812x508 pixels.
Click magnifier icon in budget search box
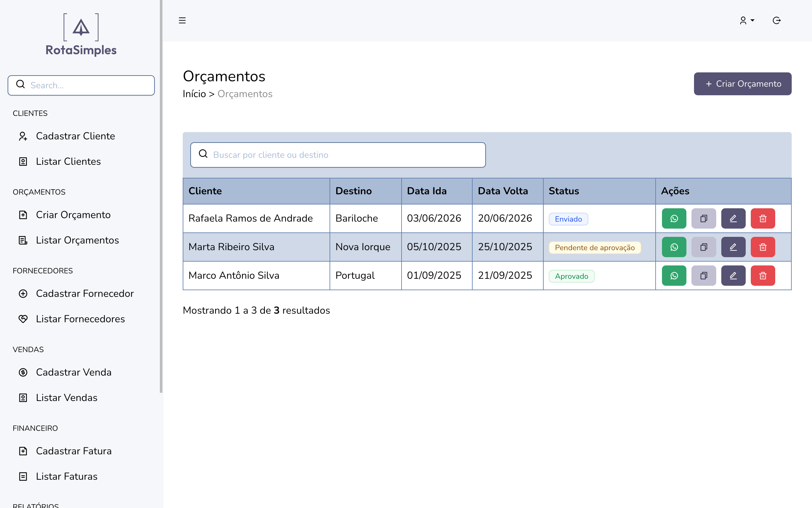pos(203,154)
